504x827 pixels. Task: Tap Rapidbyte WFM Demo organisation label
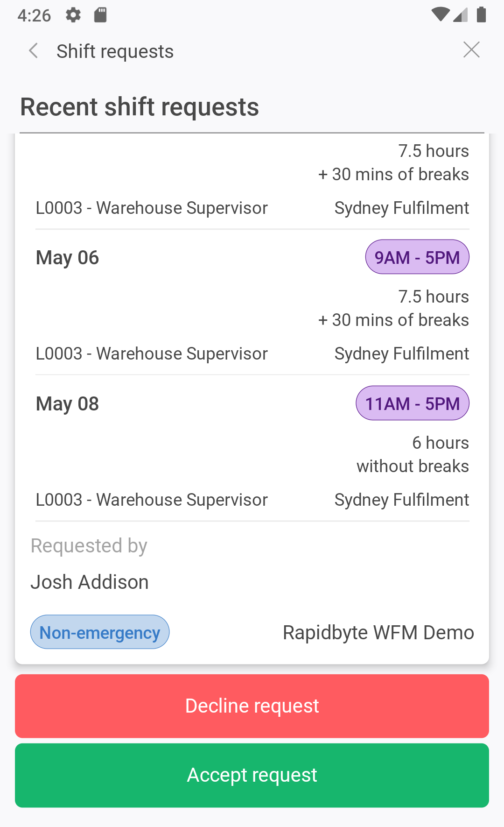point(378,633)
